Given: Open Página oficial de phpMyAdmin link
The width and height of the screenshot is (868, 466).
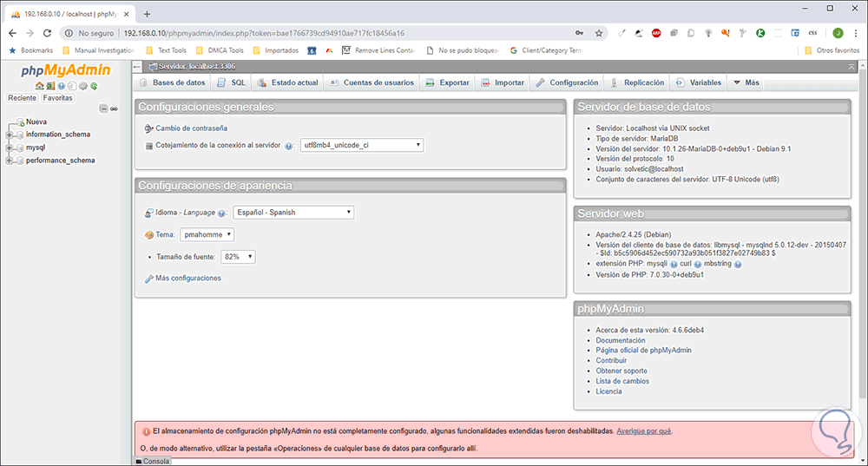Looking at the screenshot, I should 643,351.
